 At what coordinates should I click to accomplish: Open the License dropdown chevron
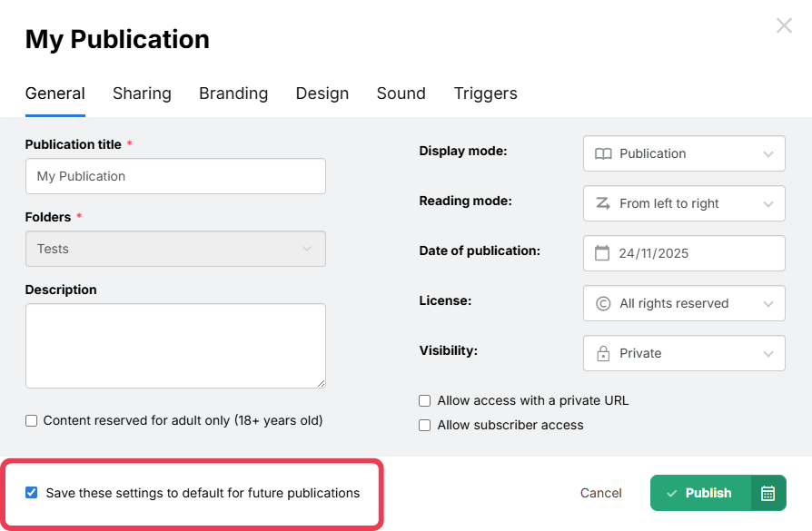pos(768,304)
